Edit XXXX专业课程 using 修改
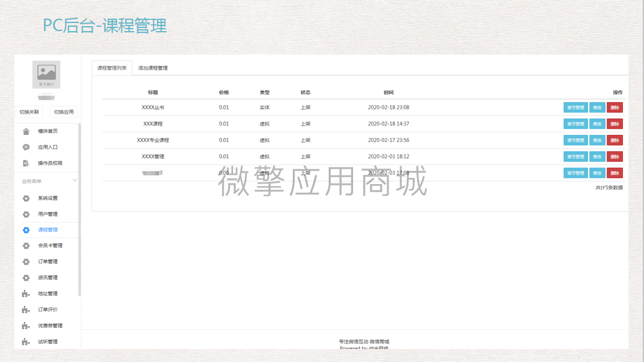The image size is (644, 362). pos(597,140)
